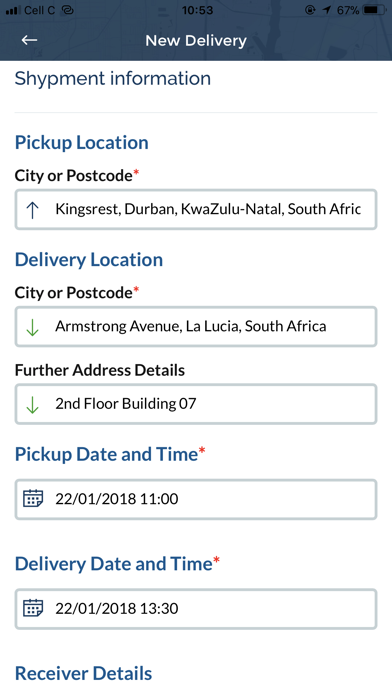
Task: Open calendar icon for delivery date
Action: pos(33,608)
